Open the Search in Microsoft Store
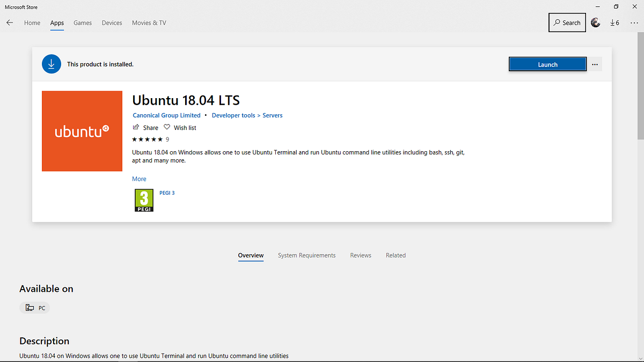 pyautogui.click(x=567, y=23)
